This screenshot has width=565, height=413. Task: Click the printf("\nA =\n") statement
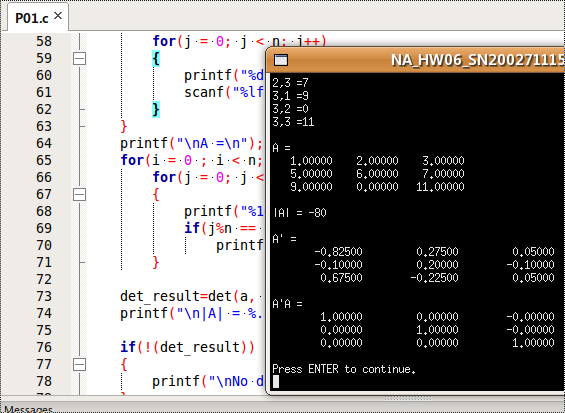(x=192, y=144)
